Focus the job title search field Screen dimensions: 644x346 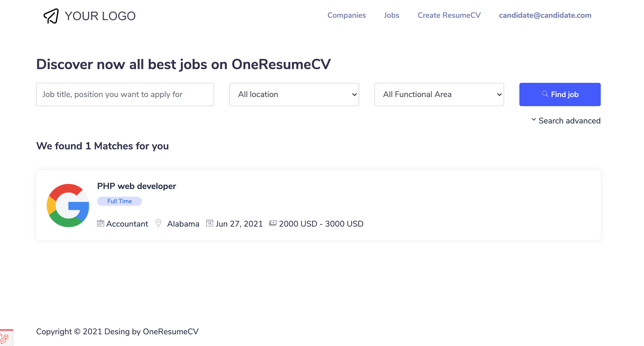(125, 95)
